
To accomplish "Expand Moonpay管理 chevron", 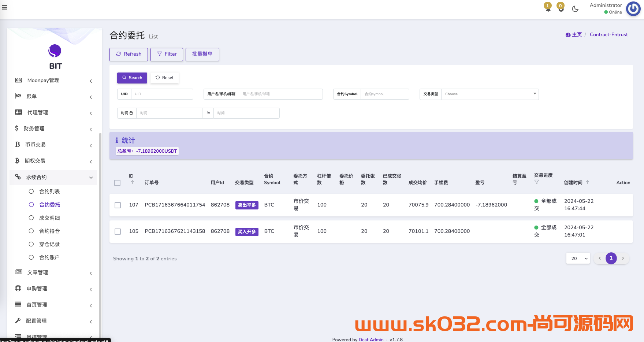I will 91,81.
